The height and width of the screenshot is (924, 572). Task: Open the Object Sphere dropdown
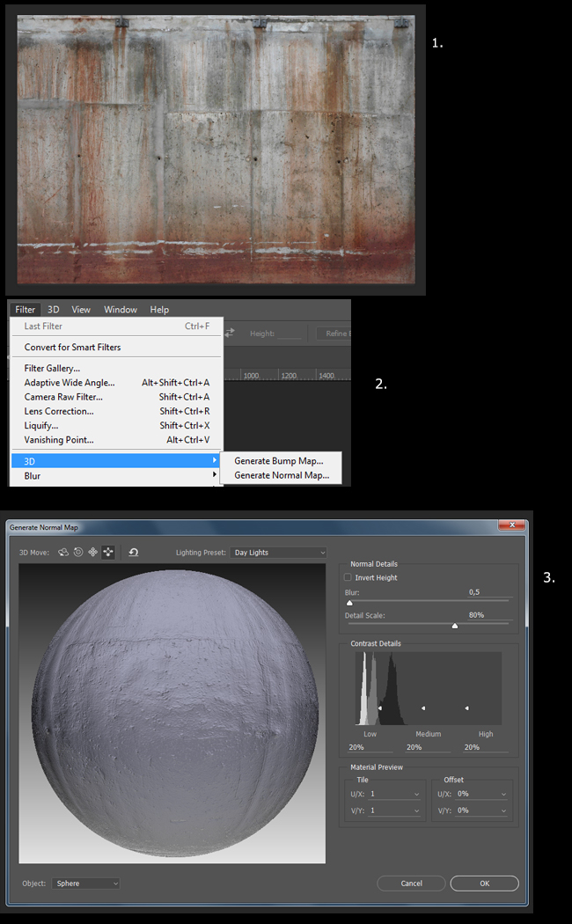click(x=85, y=883)
